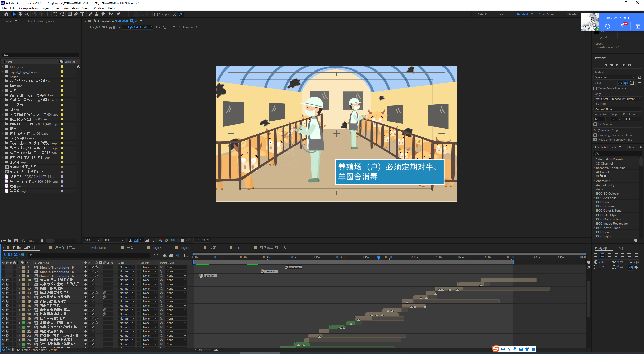
Task: Click the reset exposure aperture icon
Action: 166,240
